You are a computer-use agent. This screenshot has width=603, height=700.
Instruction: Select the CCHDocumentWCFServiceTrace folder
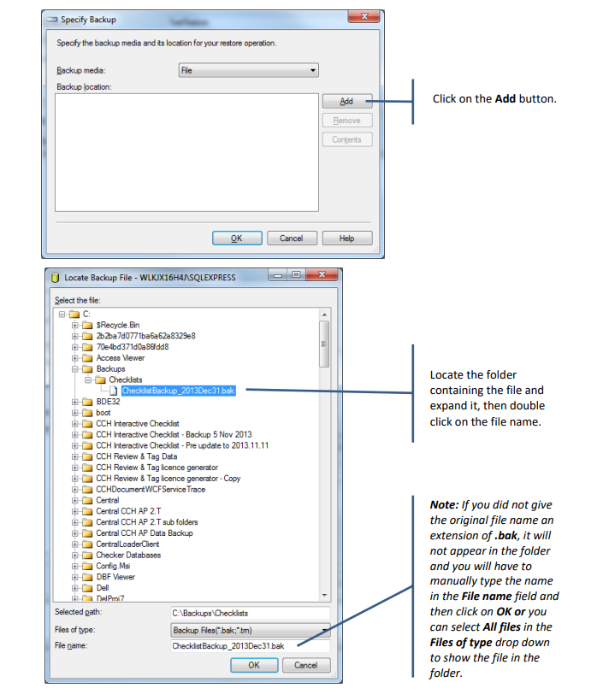pos(151,489)
